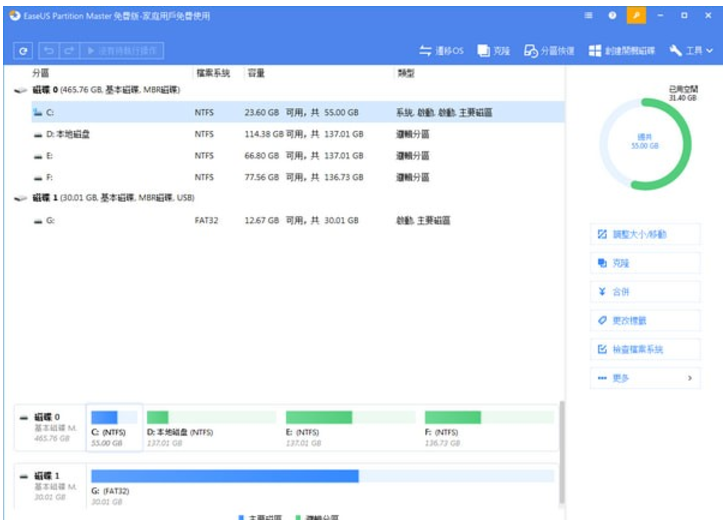Expand the 更多 more options item

(644, 378)
